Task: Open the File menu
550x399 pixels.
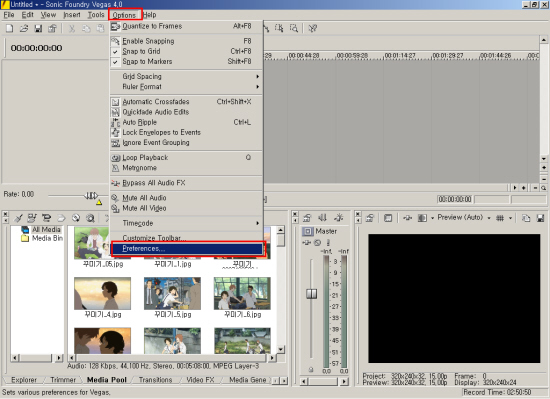Action: 9,15
